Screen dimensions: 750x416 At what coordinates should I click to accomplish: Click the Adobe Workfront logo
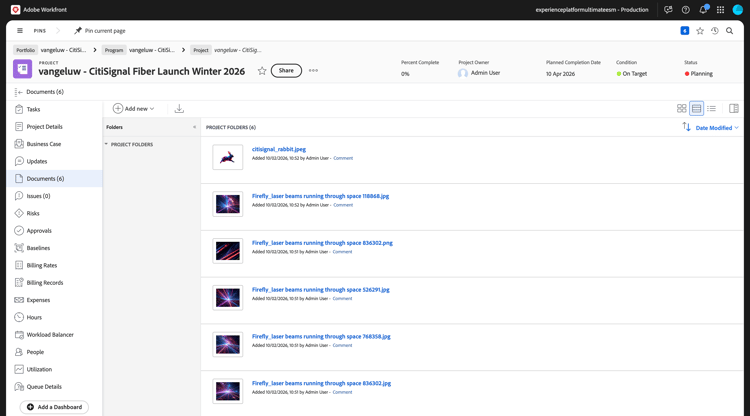[15, 10]
